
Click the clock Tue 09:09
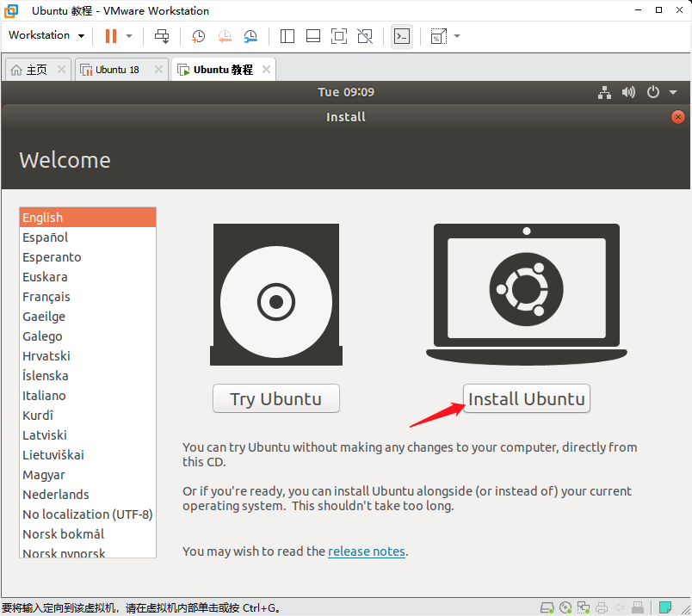346,92
